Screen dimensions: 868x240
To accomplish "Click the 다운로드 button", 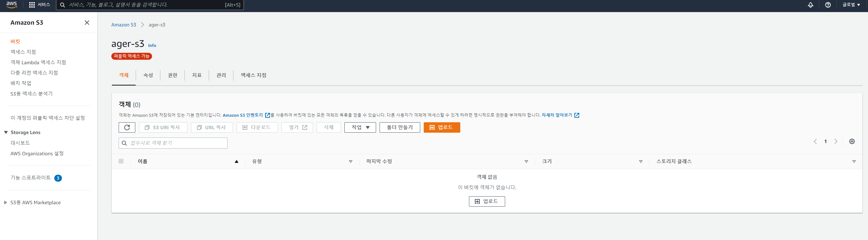I will click(257, 127).
